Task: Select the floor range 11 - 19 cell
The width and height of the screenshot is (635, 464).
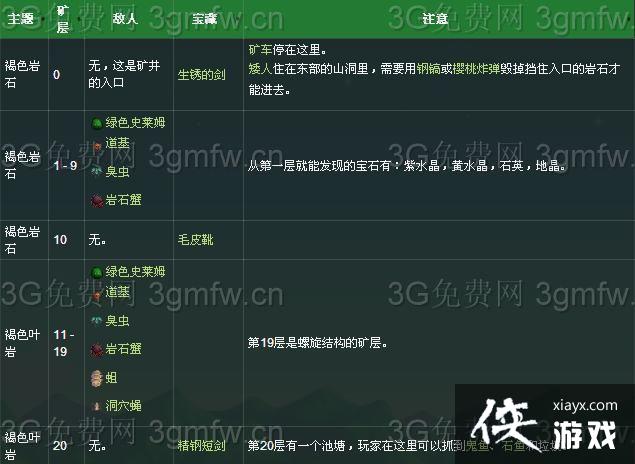Action: click(x=64, y=343)
